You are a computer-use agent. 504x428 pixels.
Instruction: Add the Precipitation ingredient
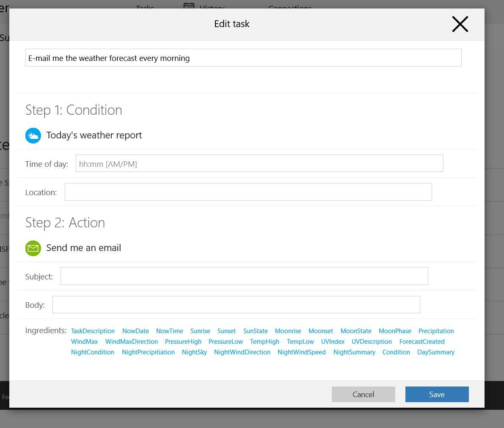point(436,331)
